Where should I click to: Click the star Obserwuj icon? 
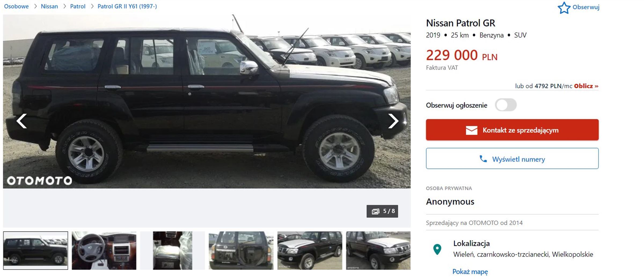point(564,8)
